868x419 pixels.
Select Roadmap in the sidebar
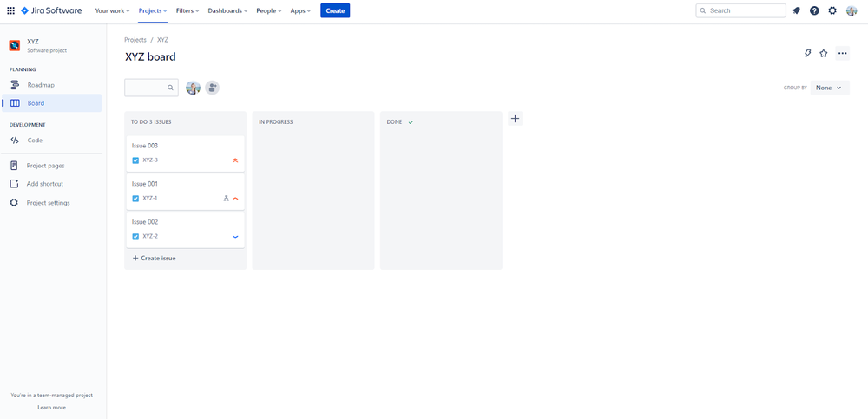click(x=51, y=85)
